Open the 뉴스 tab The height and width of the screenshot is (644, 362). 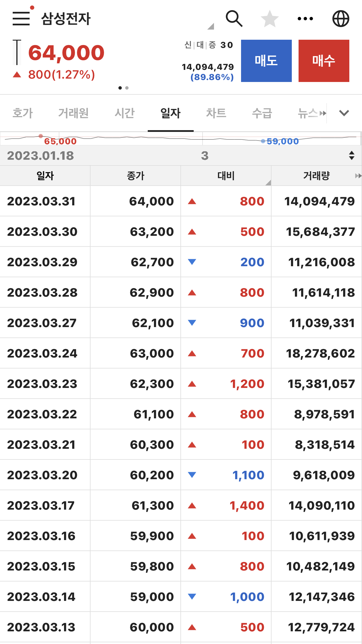tap(308, 113)
